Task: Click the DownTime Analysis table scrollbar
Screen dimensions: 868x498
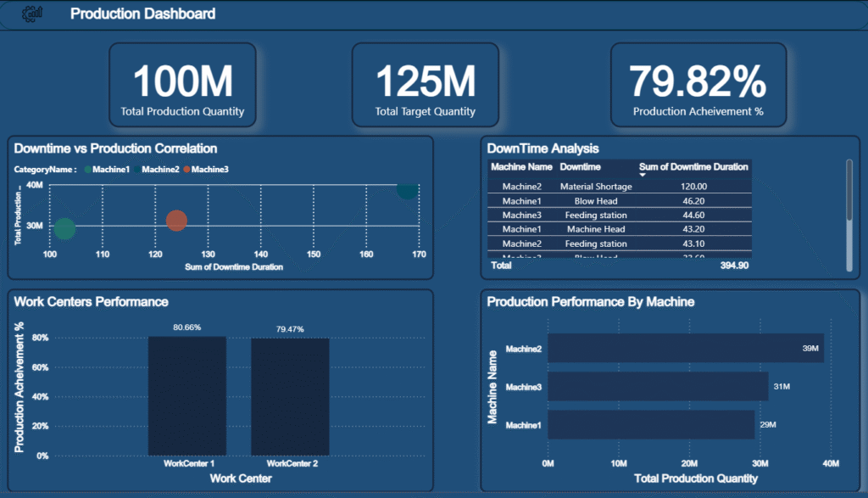Action: pos(849,191)
